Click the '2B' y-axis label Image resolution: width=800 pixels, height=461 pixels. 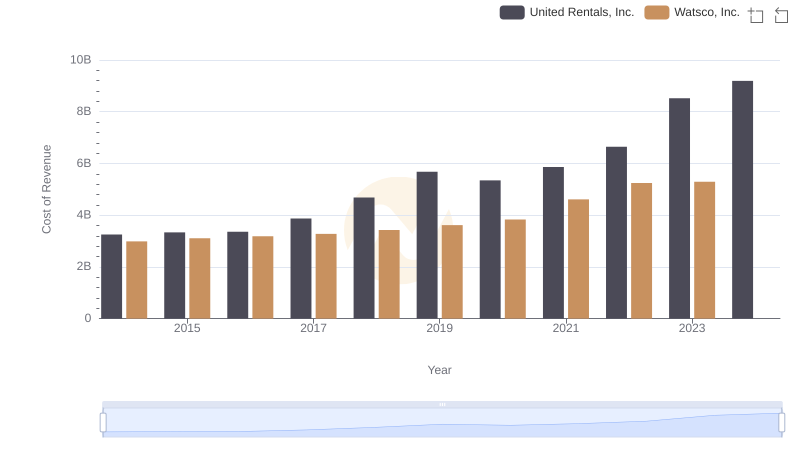84,266
